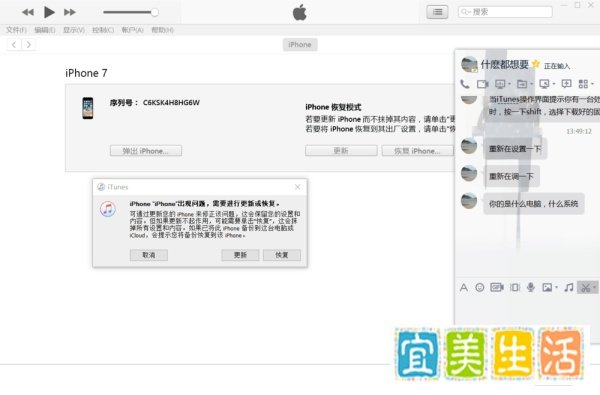Click 更新 in the iTunes dialog
The width and height of the screenshot is (600, 395).
[240, 255]
